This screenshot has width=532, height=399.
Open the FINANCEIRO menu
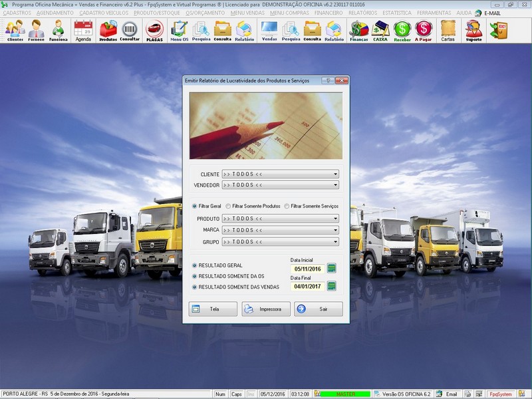[x=329, y=13]
